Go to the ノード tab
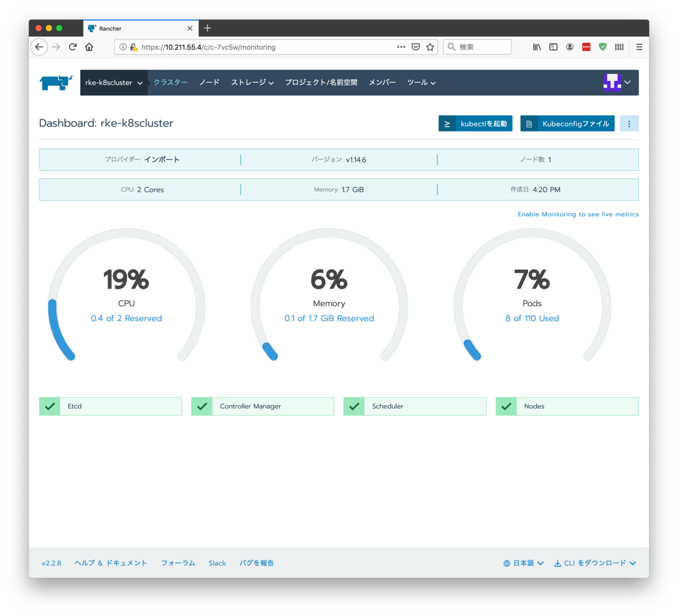Image resolution: width=678 pixels, height=616 pixels. pyautogui.click(x=209, y=83)
